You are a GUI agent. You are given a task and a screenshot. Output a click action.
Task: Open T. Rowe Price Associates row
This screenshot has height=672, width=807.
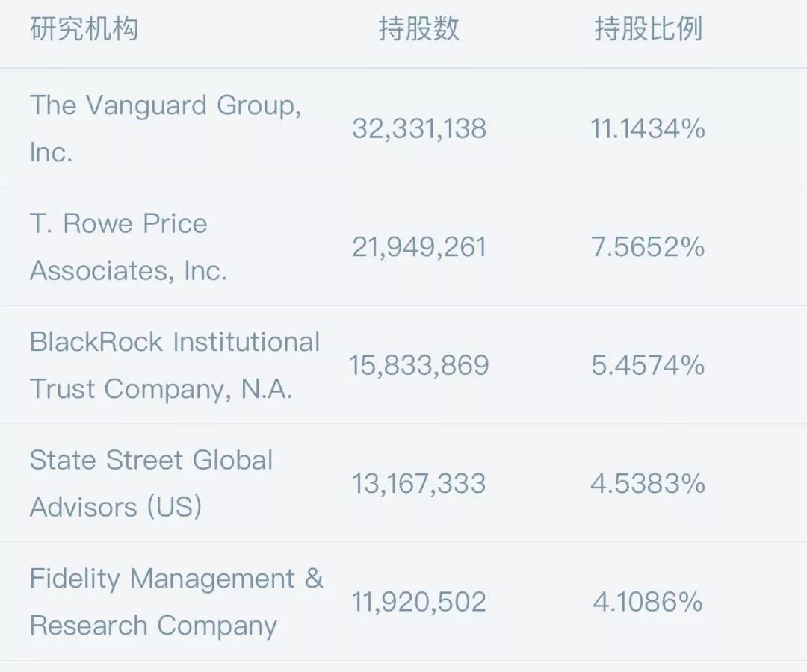point(128,247)
